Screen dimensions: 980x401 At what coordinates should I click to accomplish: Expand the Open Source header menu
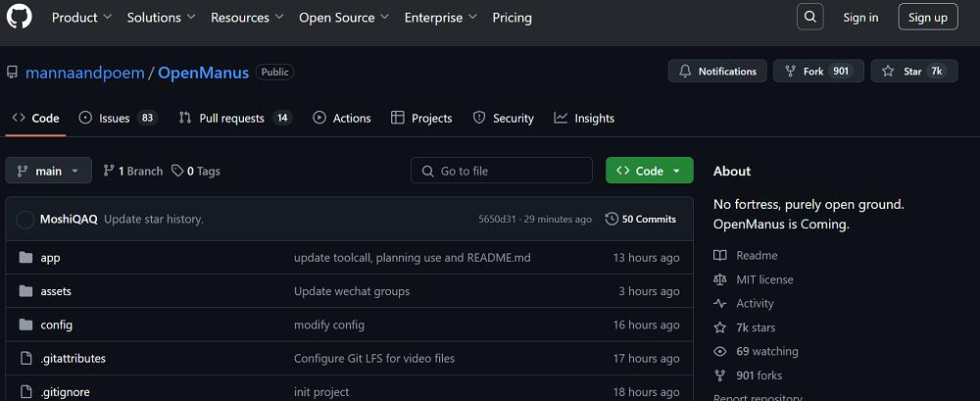pyautogui.click(x=342, y=18)
